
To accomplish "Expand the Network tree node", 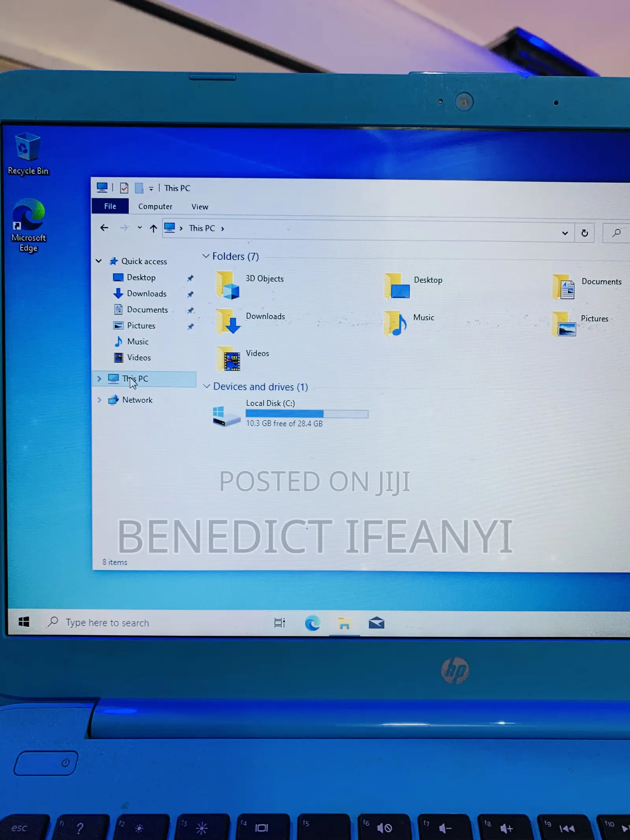I will coord(99,400).
